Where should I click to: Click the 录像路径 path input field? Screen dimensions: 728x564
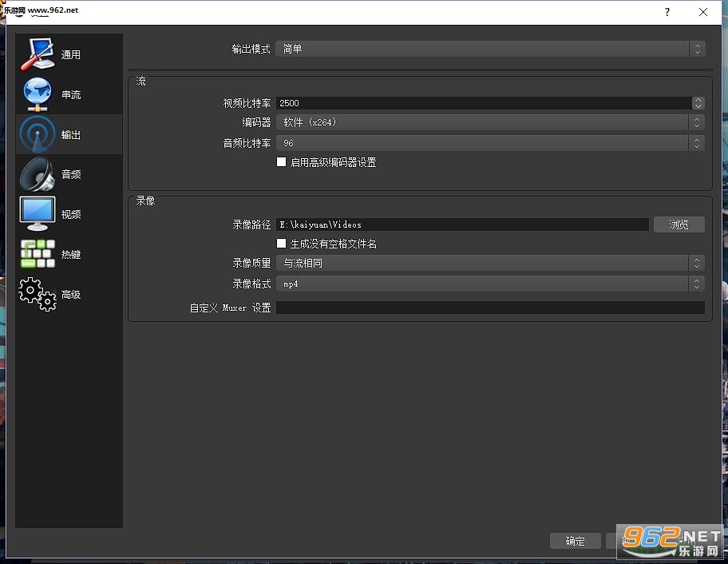click(x=462, y=224)
